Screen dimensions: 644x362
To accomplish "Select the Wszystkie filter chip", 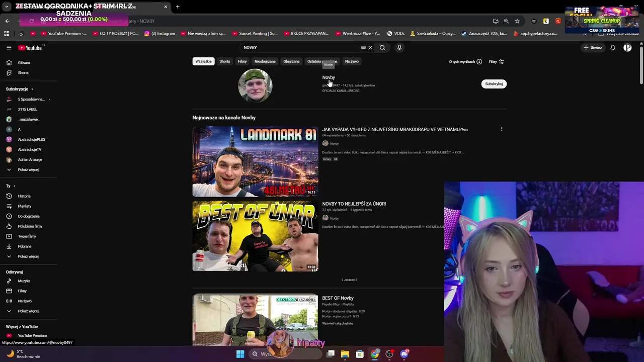I will [x=203, y=61].
